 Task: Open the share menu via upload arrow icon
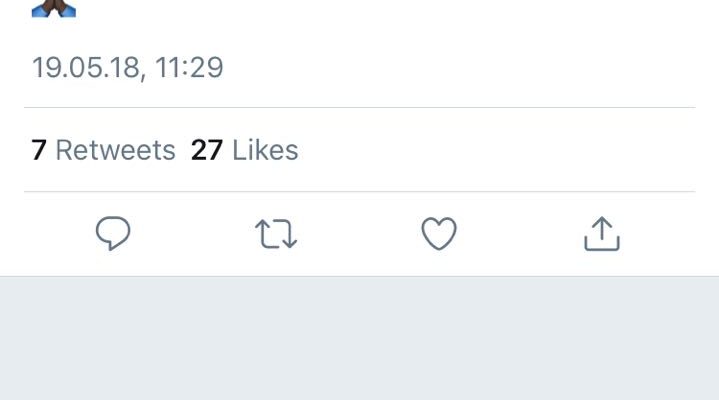[601, 233]
